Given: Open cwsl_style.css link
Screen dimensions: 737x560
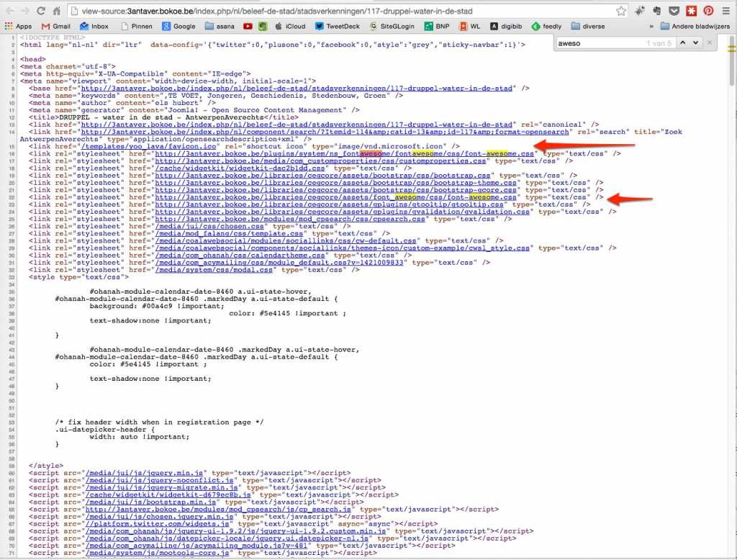Looking at the screenshot, I should 342,248.
